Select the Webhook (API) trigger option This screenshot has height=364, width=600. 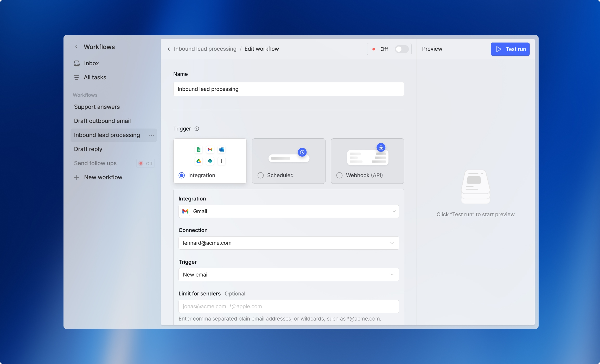tap(339, 175)
